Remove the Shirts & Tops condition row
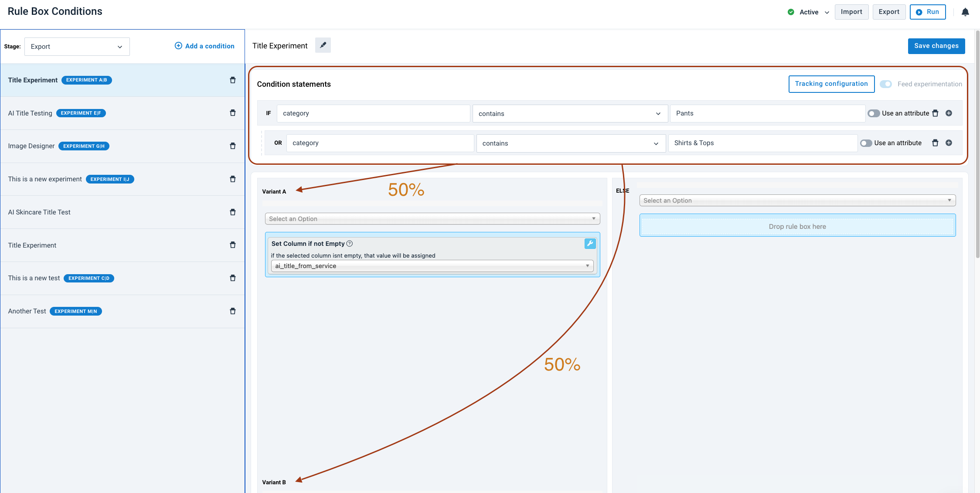The image size is (980, 493). click(x=935, y=143)
